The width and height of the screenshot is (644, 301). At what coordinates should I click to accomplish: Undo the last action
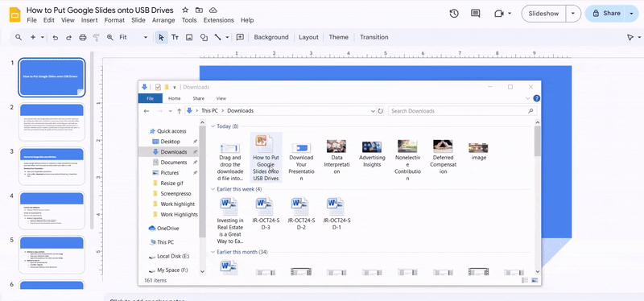pos(55,37)
